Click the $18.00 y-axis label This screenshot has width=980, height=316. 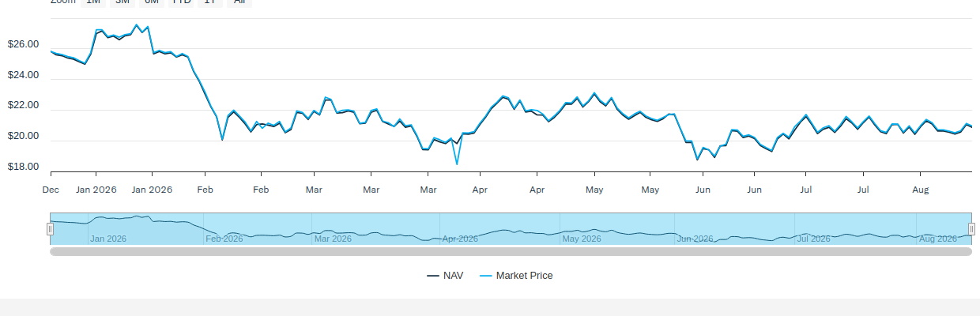[x=23, y=167]
